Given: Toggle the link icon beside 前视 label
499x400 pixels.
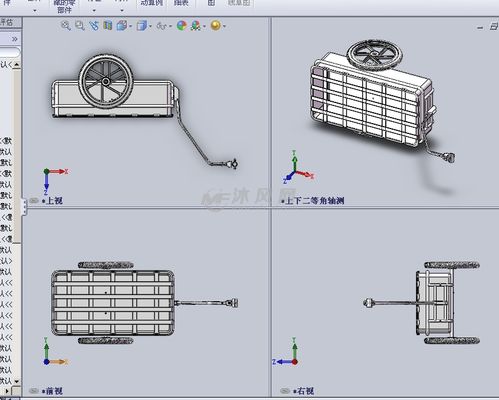Looking at the screenshot, I should 34,391.
